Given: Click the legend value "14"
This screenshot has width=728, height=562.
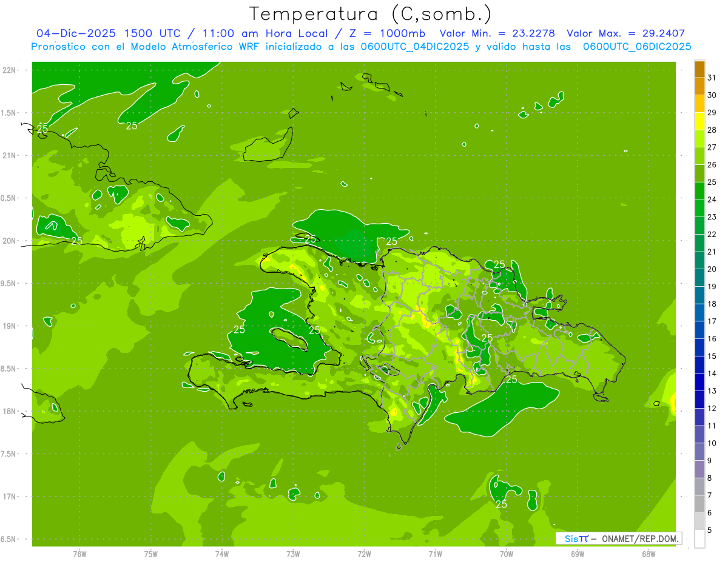Looking at the screenshot, I should click(712, 373).
